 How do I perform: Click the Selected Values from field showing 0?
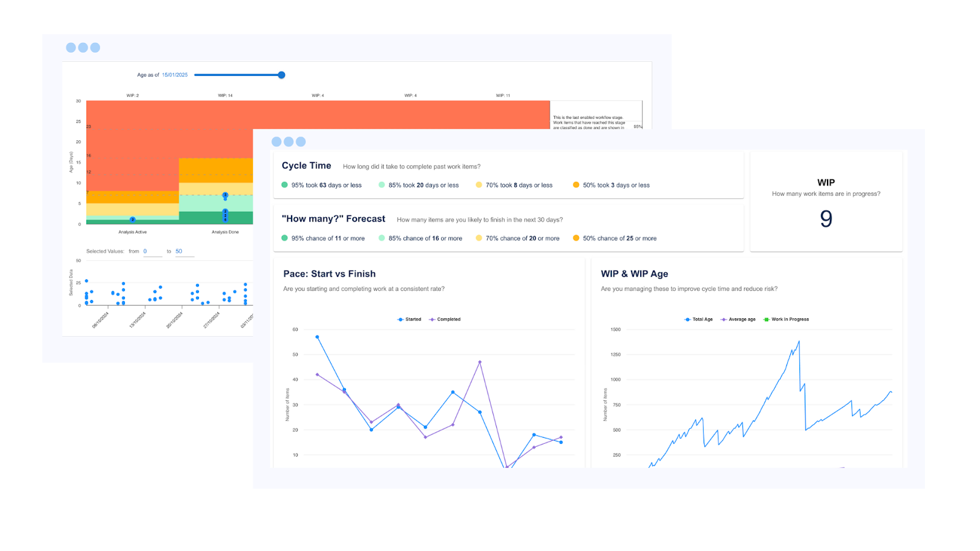click(x=146, y=251)
